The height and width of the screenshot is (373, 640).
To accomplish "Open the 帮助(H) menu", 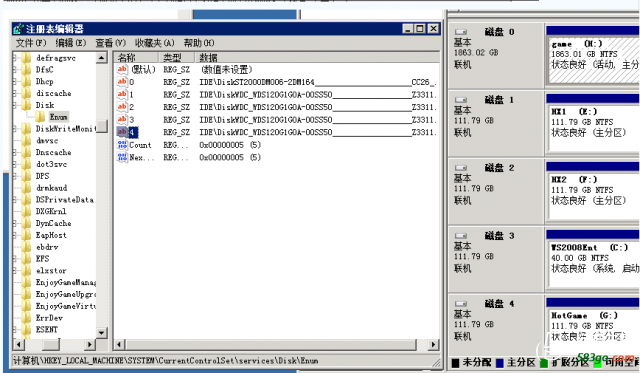I will coord(199,43).
